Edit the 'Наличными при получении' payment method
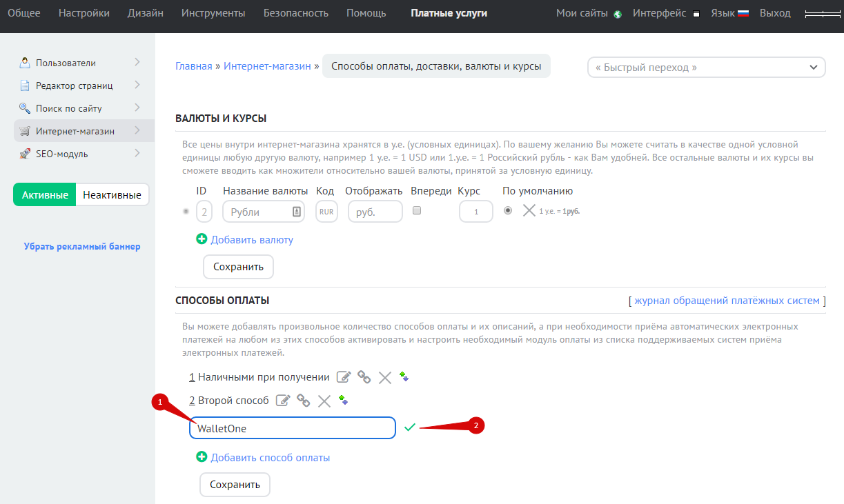The width and height of the screenshot is (844, 504). point(343,377)
